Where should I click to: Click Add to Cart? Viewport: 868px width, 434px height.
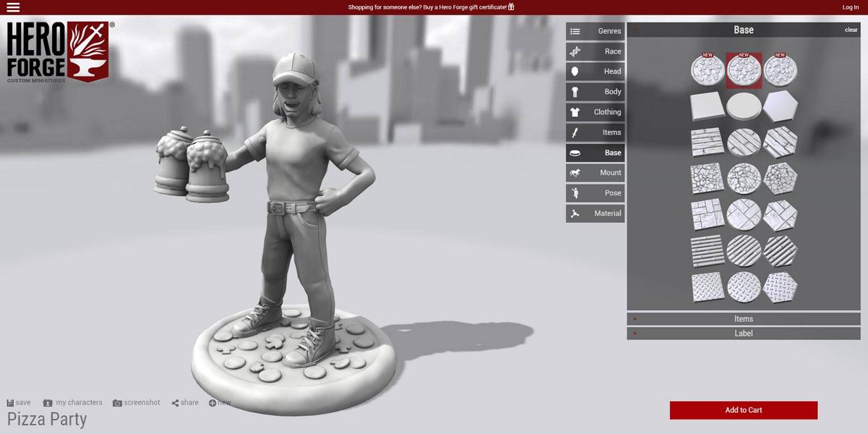(744, 410)
